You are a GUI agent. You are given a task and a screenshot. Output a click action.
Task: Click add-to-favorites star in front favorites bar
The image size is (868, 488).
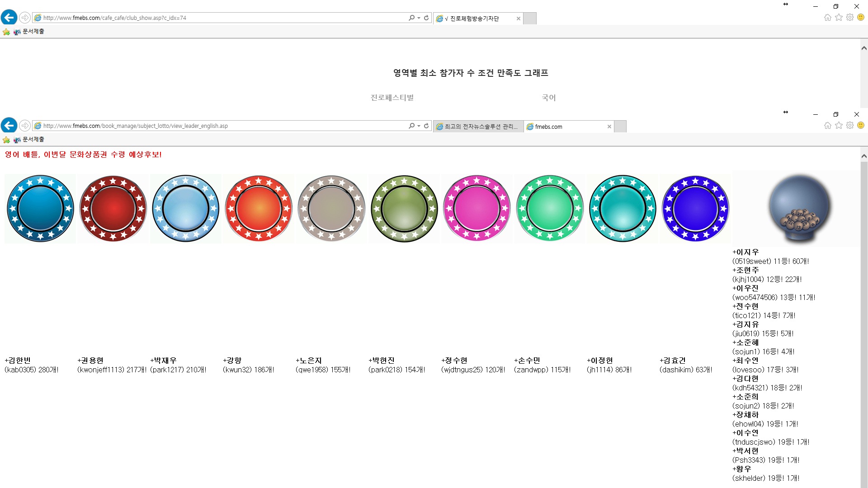(x=6, y=140)
